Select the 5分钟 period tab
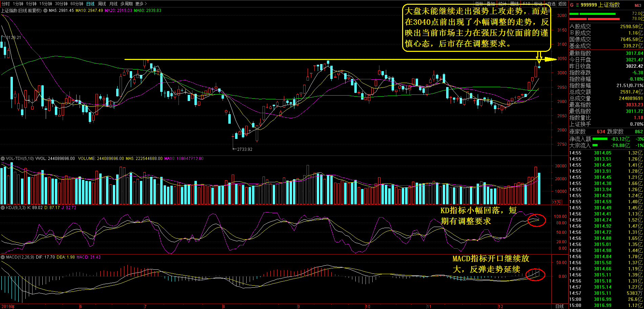 click(31, 4)
